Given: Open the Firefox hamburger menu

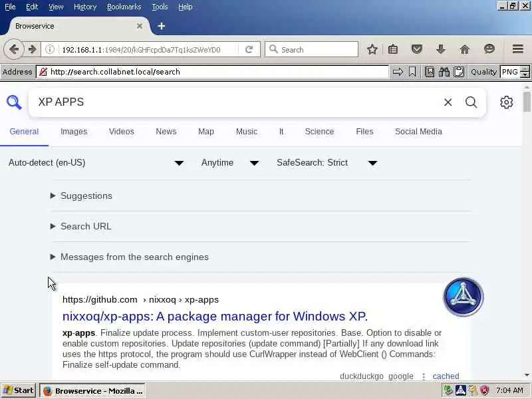Looking at the screenshot, I should pyautogui.click(x=518, y=49).
